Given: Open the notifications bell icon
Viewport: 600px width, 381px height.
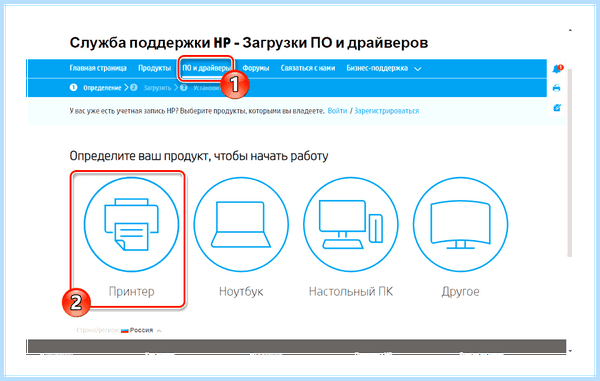Looking at the screenshot, I should coord(557,69).
